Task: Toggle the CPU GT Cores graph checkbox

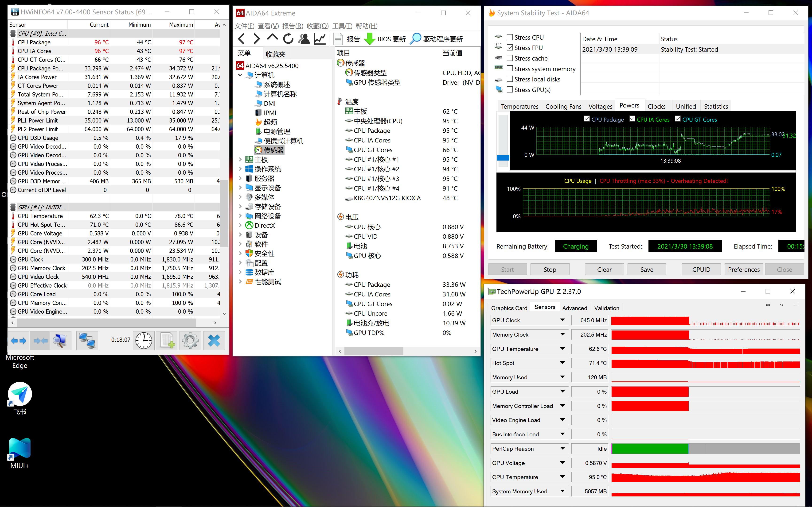Action: pos(677,119)
